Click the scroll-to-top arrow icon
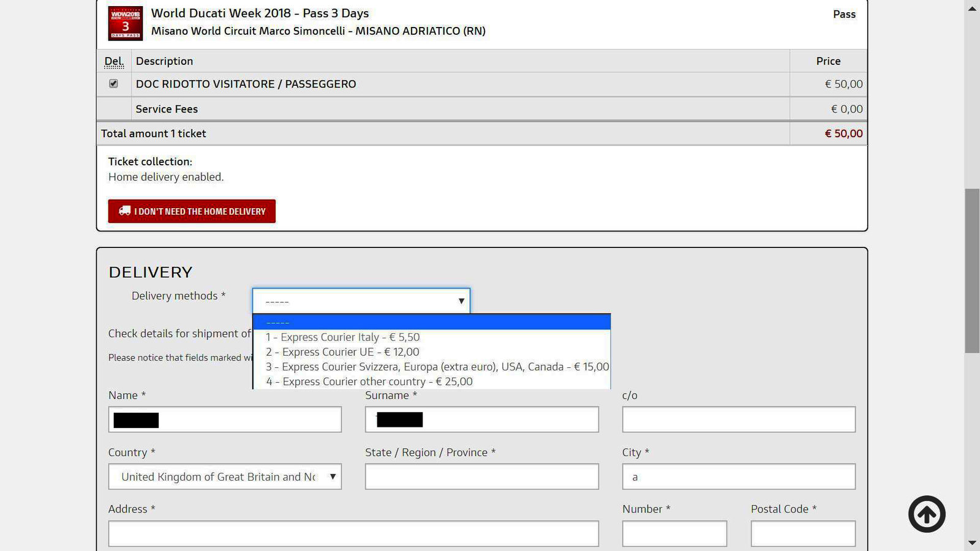The width and height of the screenshot is (980, 551). click(x=926, y=514)
